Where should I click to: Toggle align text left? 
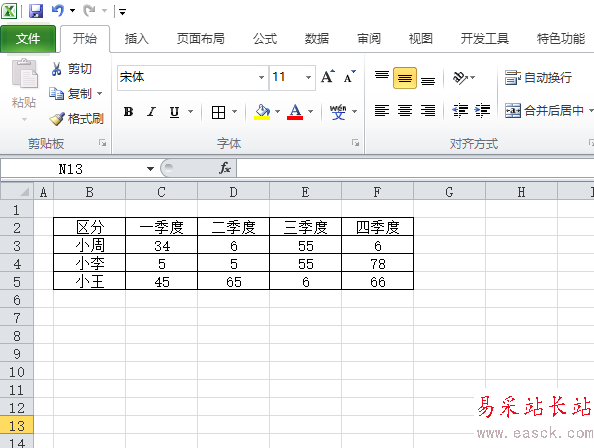382,111
